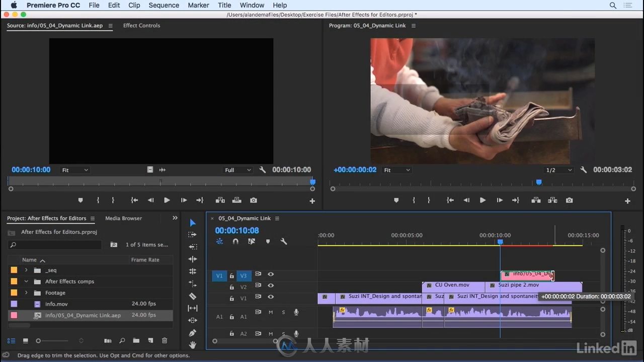This screenshot has width=644, height=362.
Task: Open the Marker menu
Action: coord(198,5)
